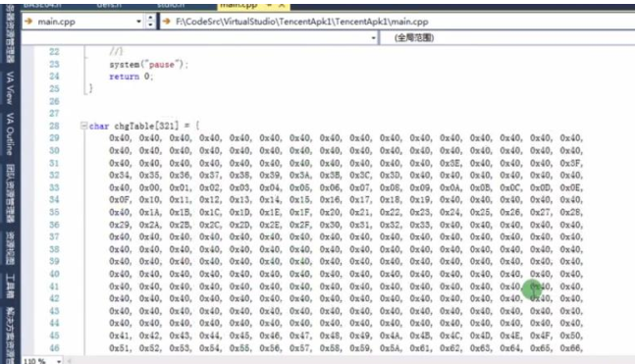
Task: Click the 0x29 value on line 36
Action: 121,225
